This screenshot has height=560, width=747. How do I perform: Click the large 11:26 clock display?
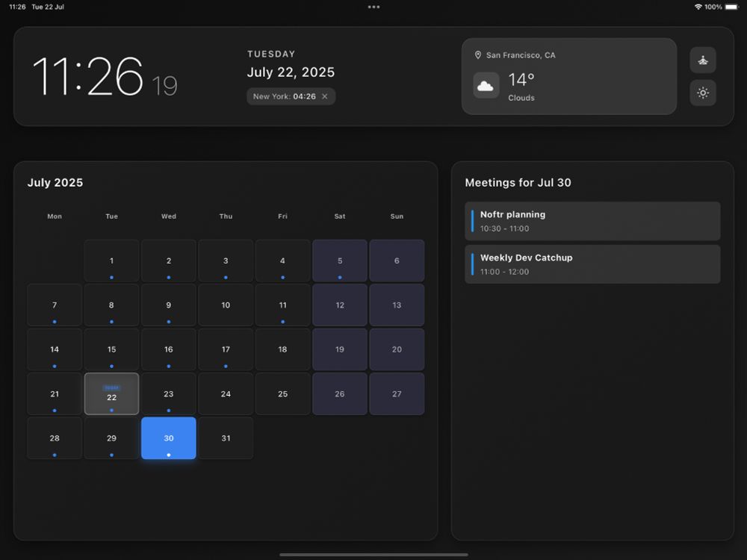pyautogui.click(x=87, y=76)
